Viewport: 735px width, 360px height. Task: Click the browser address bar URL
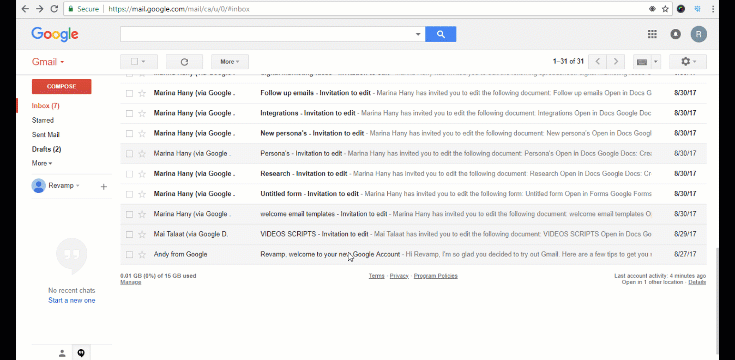[179, 9]
